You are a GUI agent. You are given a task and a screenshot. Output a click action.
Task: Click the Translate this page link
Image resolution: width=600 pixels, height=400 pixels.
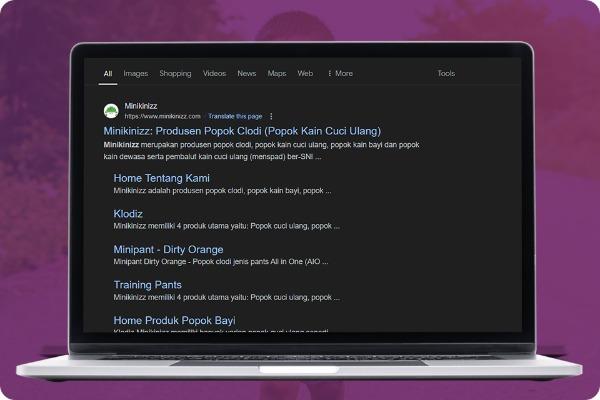[235, 116]
